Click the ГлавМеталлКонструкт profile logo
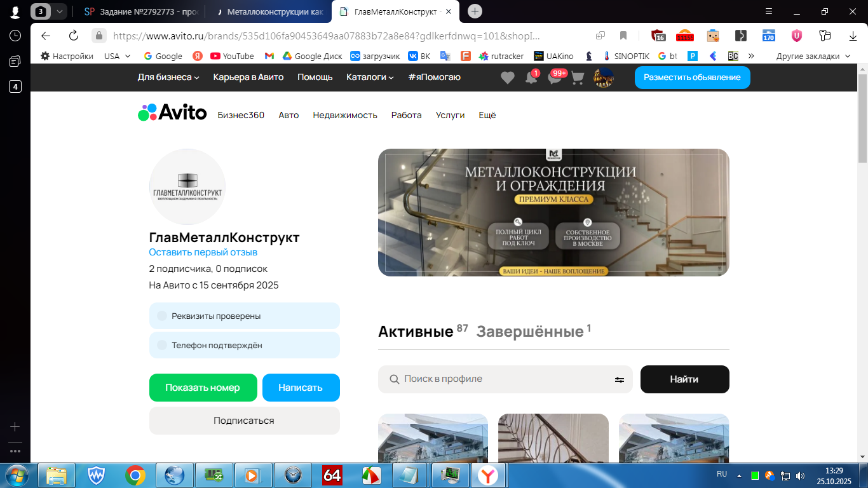 coord(187,187)
